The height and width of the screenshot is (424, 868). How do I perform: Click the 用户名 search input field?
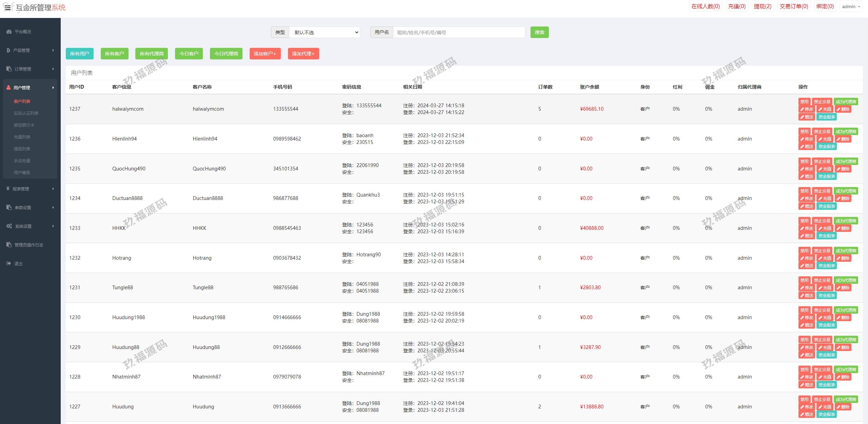[459, 32]
